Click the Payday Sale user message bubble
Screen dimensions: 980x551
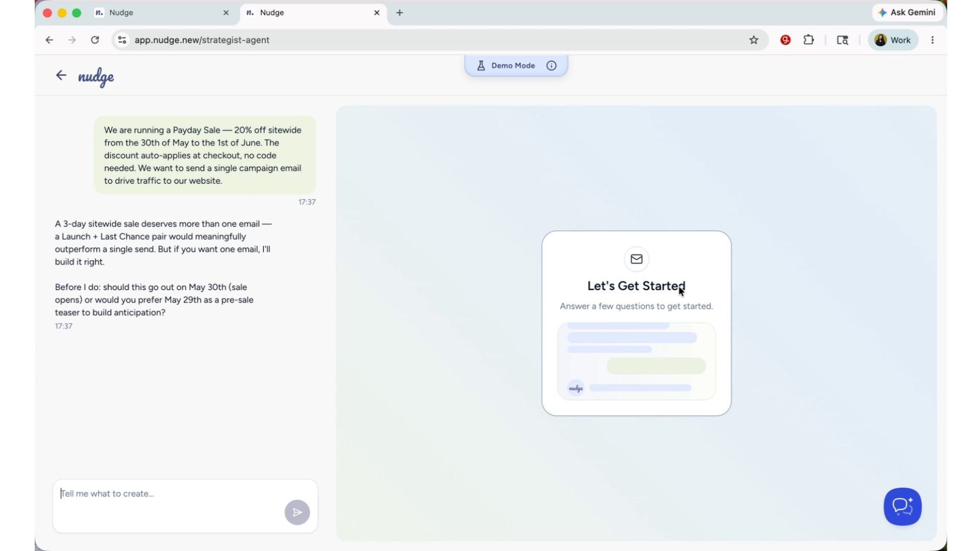(x=205, y=155)
